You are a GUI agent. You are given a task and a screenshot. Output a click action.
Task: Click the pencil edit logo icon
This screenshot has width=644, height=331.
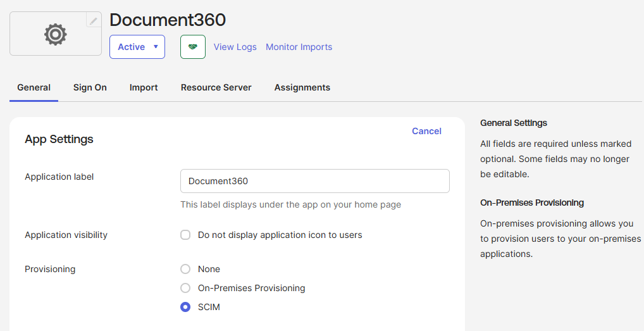(94, 20)
